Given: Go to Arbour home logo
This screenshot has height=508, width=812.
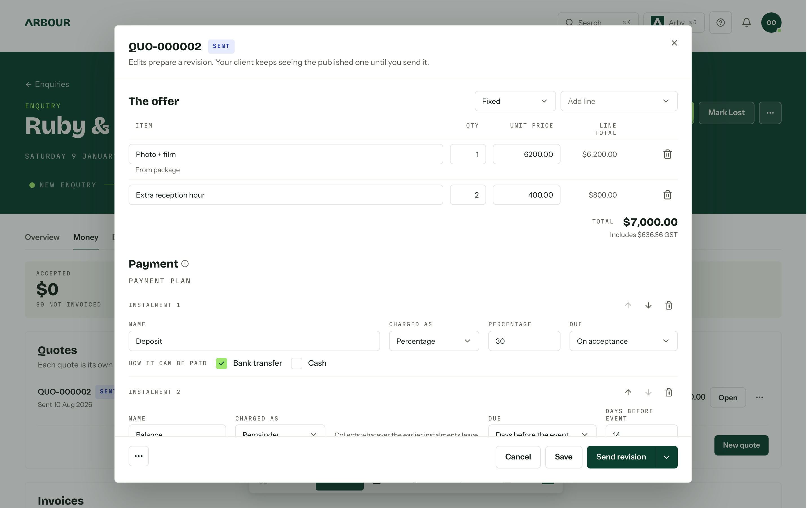Looking at the screenshot, I should [x=47, y=23].
